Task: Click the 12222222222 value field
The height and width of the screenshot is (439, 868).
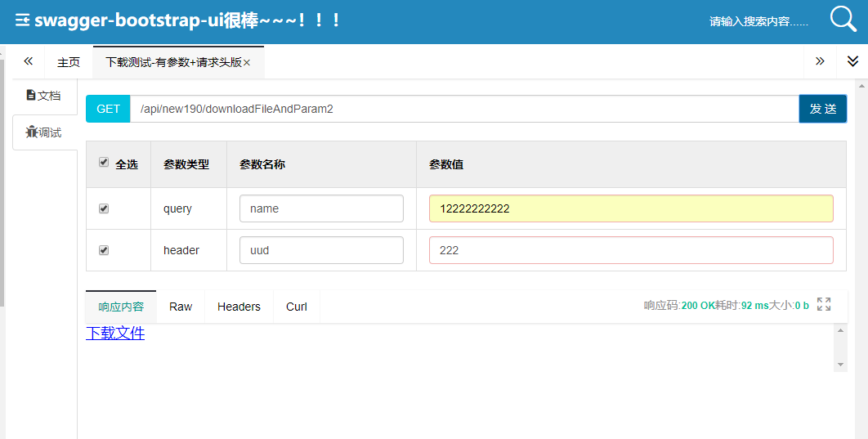Action: (631, 208)
